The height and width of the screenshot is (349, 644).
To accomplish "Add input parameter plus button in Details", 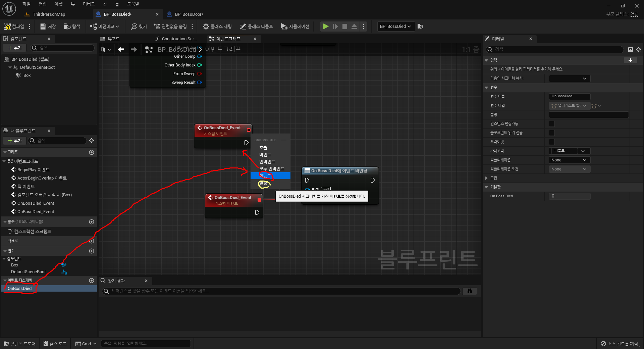I will click(x=630, y=60).
